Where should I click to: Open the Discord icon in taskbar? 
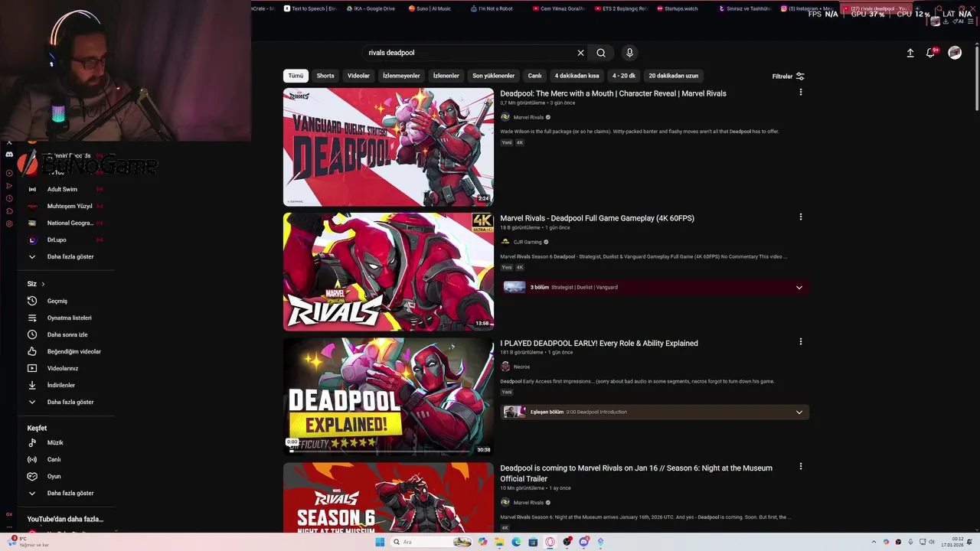pyautogui.click(x=584, y=542)
